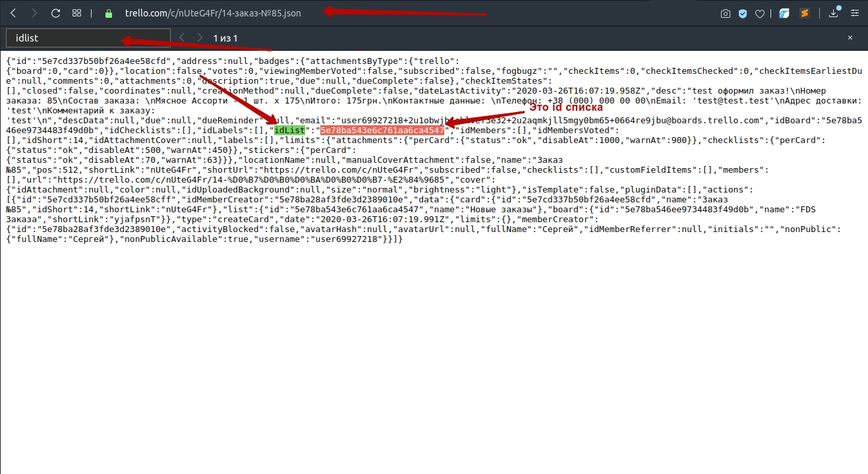Open the blue bird extension icon
This screenshot has width=868, height=474.
coord(784,13)
